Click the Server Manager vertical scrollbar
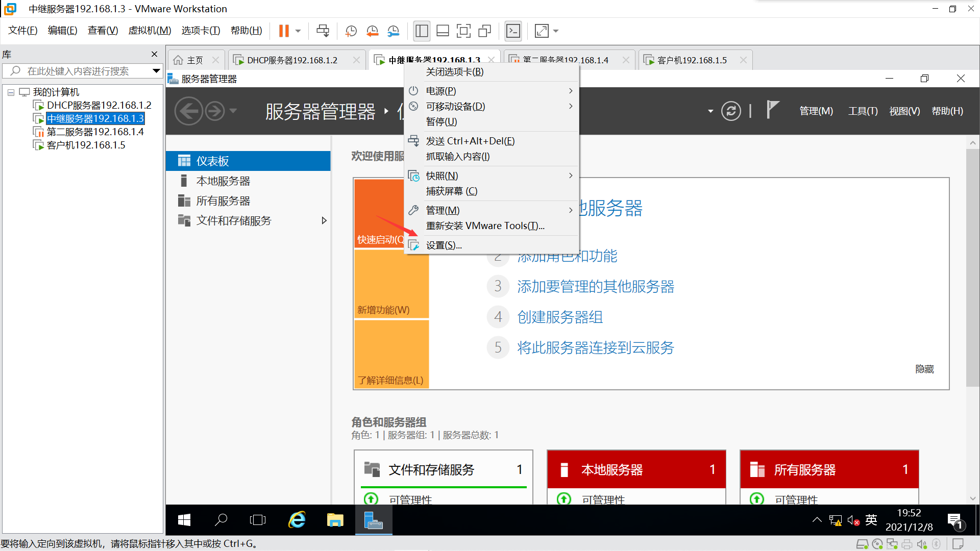Image resolution: width=980 pixels, height=551 pixels. click(972, 265)
